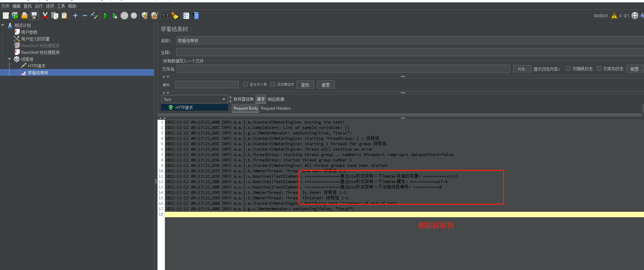
Task: Select 用户参数 in the tree
Action: tap(29, 32)
